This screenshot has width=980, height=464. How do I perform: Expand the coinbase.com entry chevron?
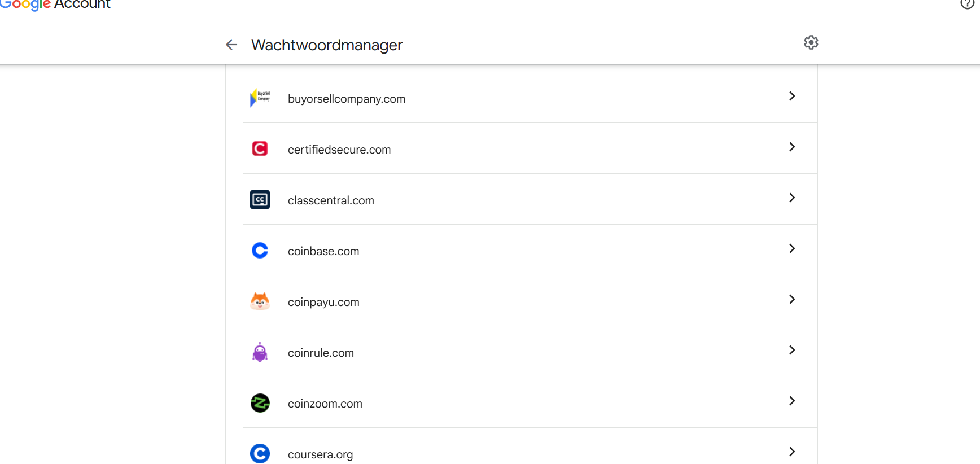(x=791, y=249)
